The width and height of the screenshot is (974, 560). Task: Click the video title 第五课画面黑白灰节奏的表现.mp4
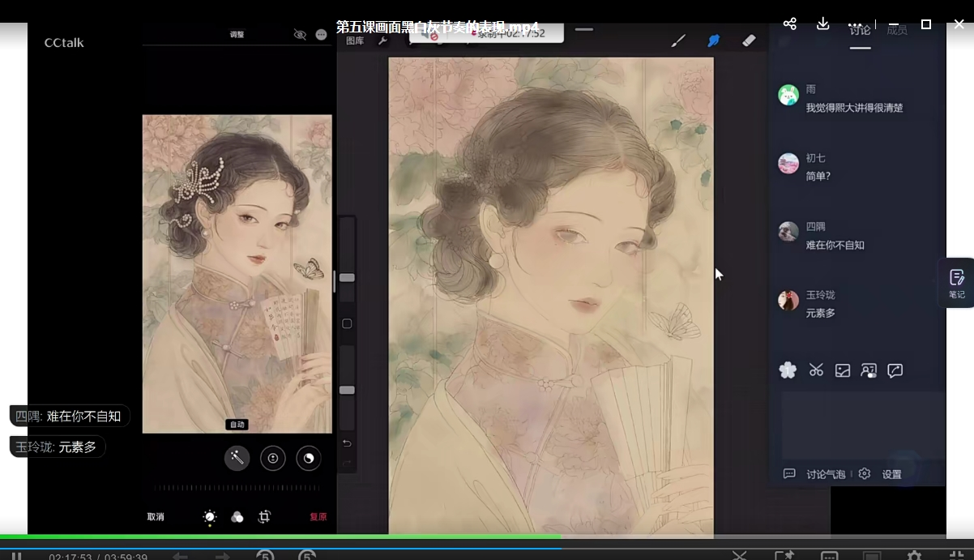[x=438, y=27]
